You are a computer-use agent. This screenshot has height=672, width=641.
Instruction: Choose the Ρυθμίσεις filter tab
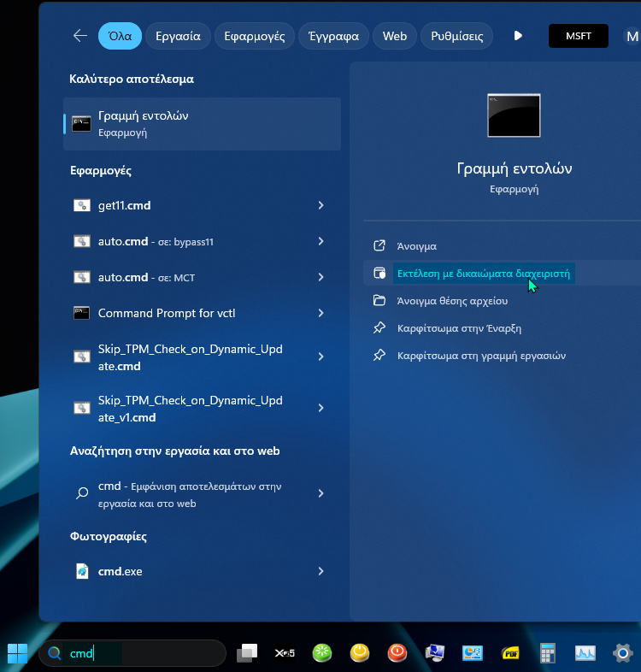[x=456, y=36]
